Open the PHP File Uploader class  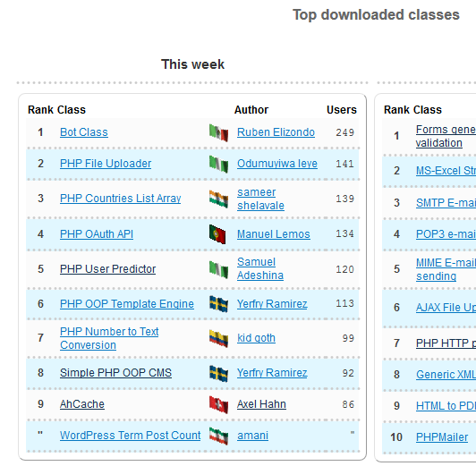[106, 164]
